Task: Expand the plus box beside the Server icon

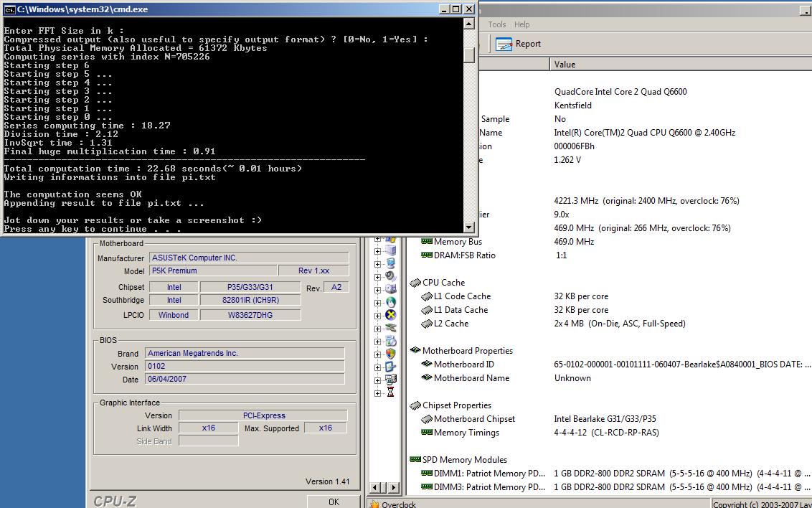Action: point(377,251)
